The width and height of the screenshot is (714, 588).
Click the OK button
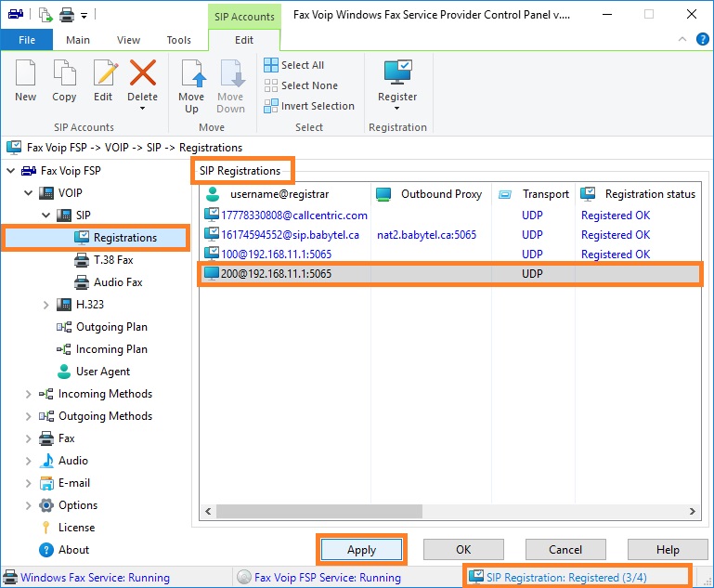coord(463,550)
